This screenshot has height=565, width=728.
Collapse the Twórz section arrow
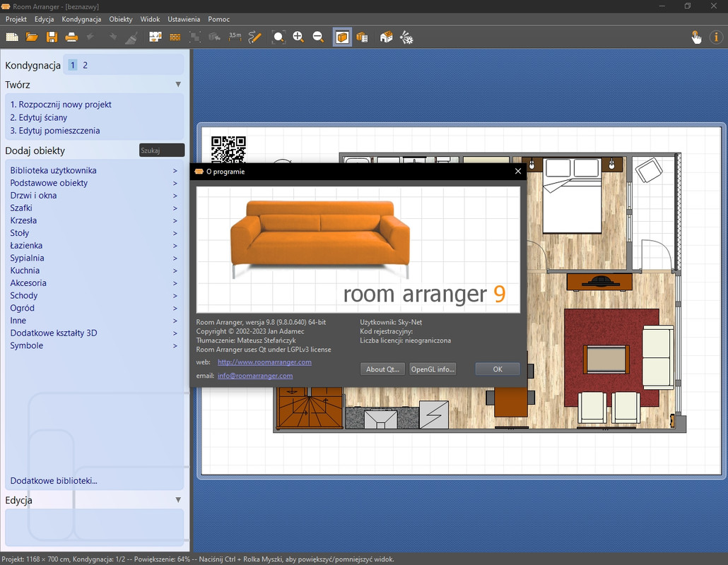tap(178, 85)
